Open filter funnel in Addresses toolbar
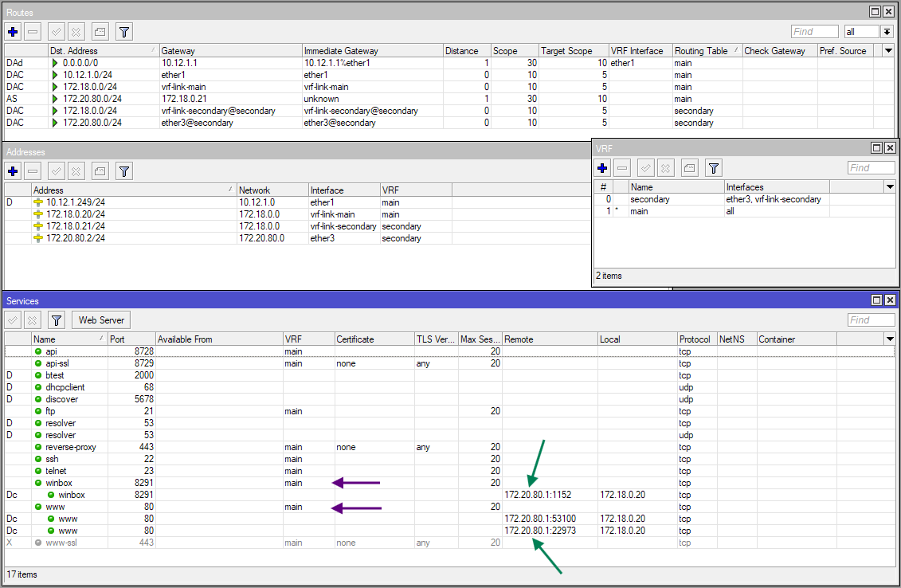901x588 pixels. click(x=124, y=171)
